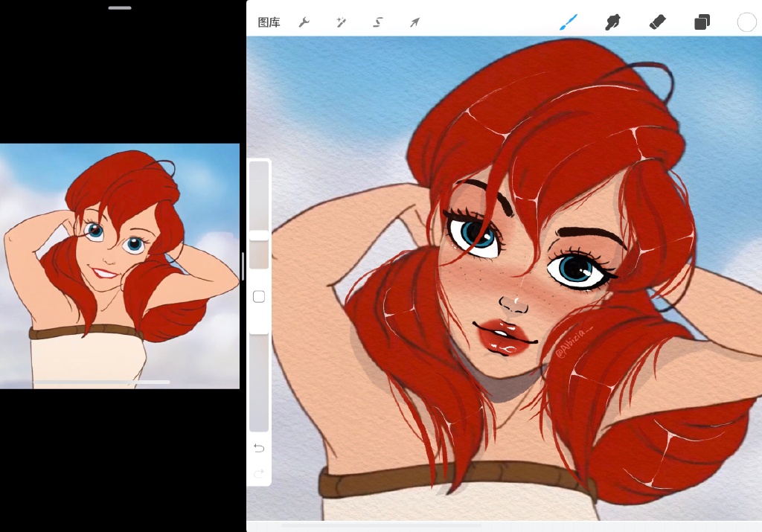Image resolution: width=762 pixels, height=532 pixels.
Task: Adjust the brush size slider handle
Action: click(259, 236)
